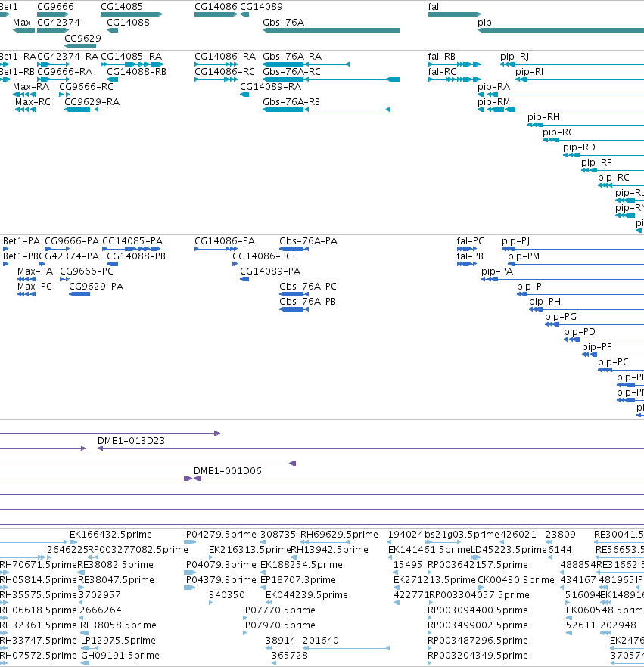Screen dimensions: 644x667
Task: Click the pip-RD transcript label
Action: pyautogui.click(x=580, y=147)
